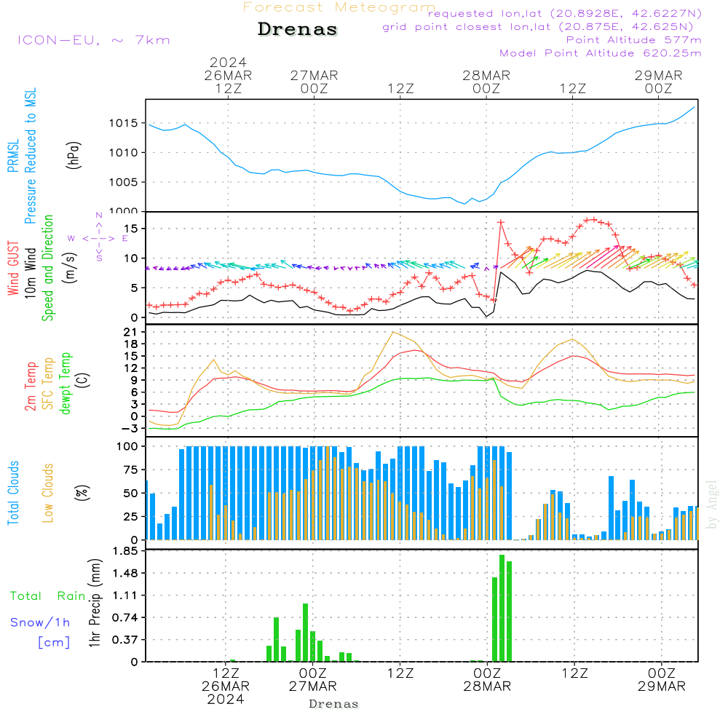Click the bottom "Drenas" x-axis caption

[x=334, y=704]
